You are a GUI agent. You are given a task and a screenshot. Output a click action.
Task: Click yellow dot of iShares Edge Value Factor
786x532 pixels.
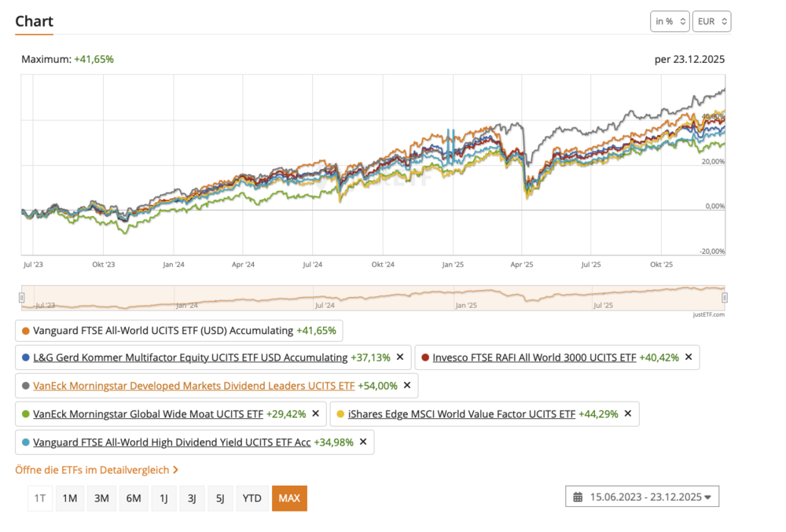pos(340,414)
